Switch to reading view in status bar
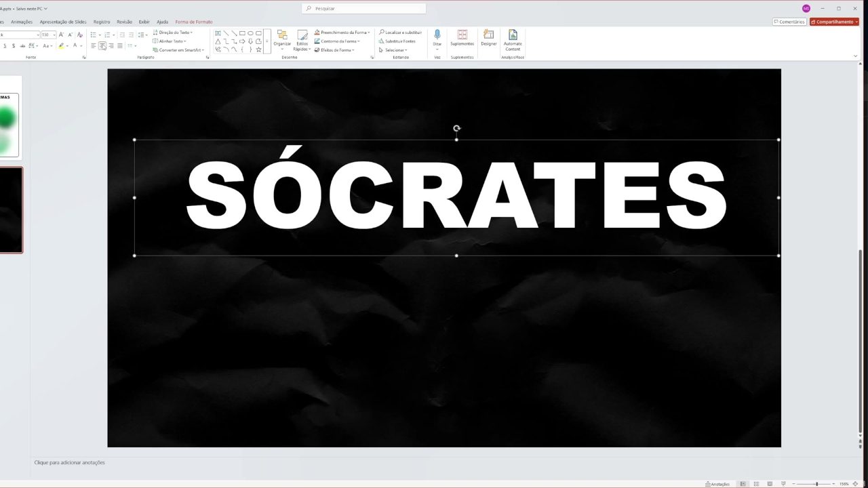868x488 pixels. tap(770, 484)
